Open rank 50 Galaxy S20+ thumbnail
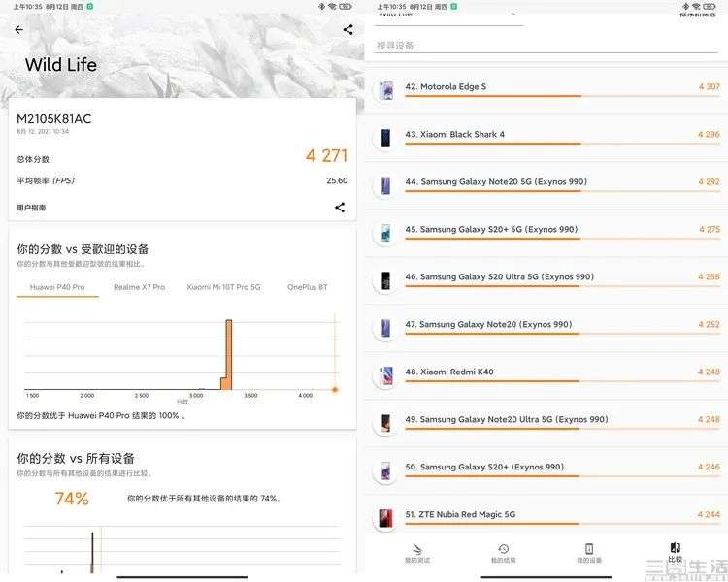728x582 pixels. [x=385, y=470]
